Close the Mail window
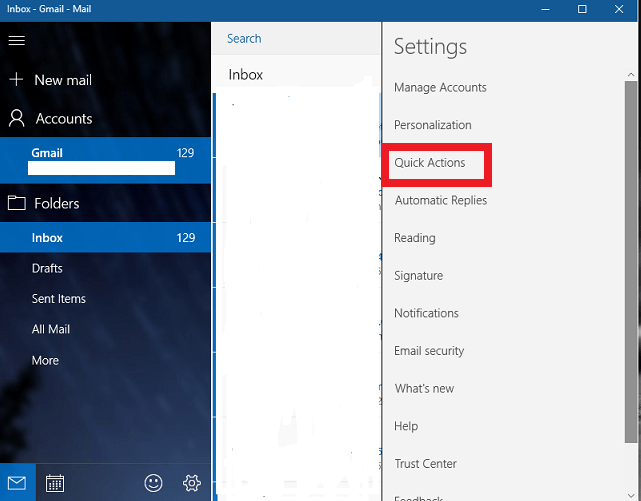The height and width of the screenshot is (501, 641). (619, 9)
